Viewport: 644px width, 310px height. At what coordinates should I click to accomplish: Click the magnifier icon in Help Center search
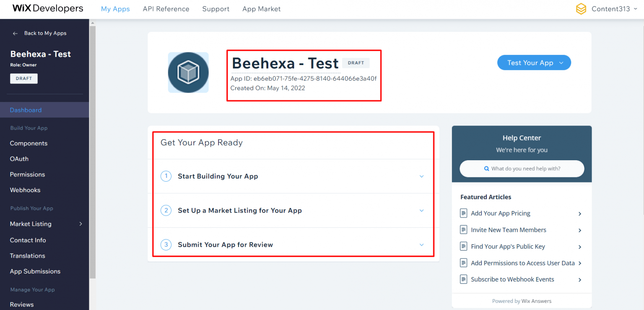[486, 169]
